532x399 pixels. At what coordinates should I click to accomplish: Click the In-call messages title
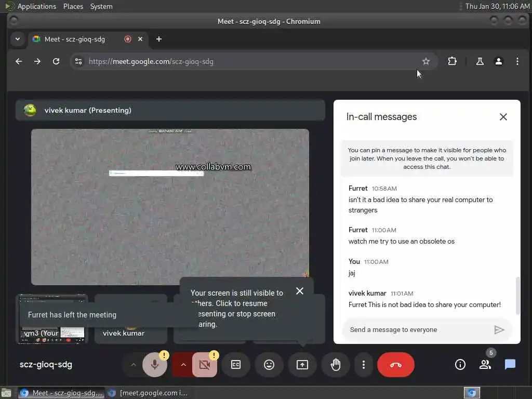(x=381, y=117)
